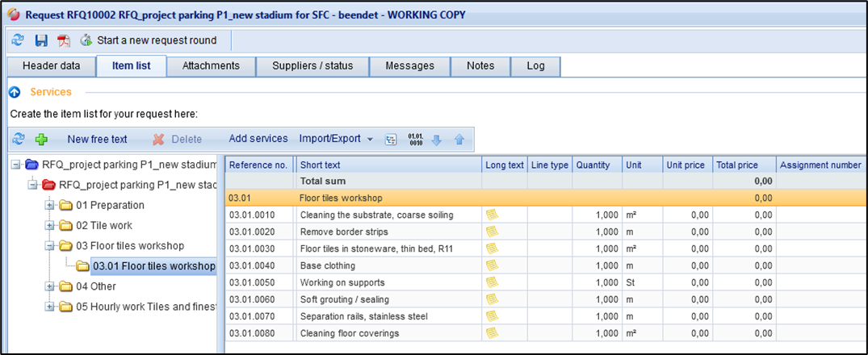Move item down with blue down arrow

click(x=437, y=140)
